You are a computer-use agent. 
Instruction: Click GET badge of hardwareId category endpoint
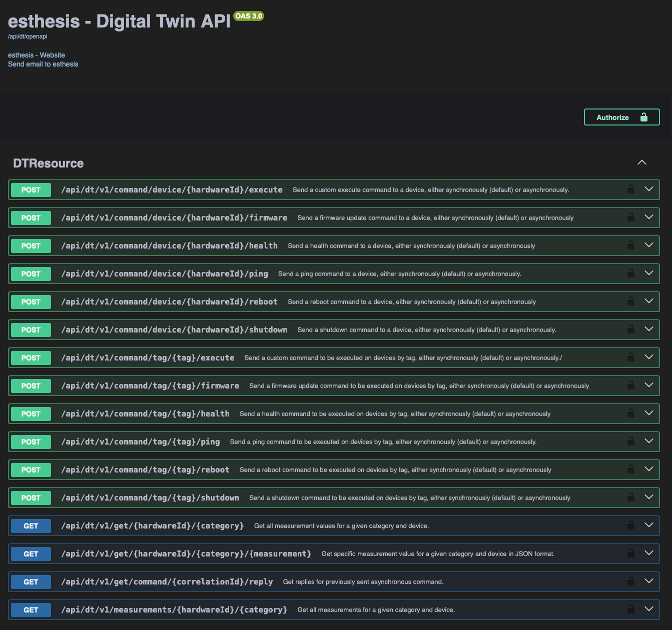pos(31,526)
